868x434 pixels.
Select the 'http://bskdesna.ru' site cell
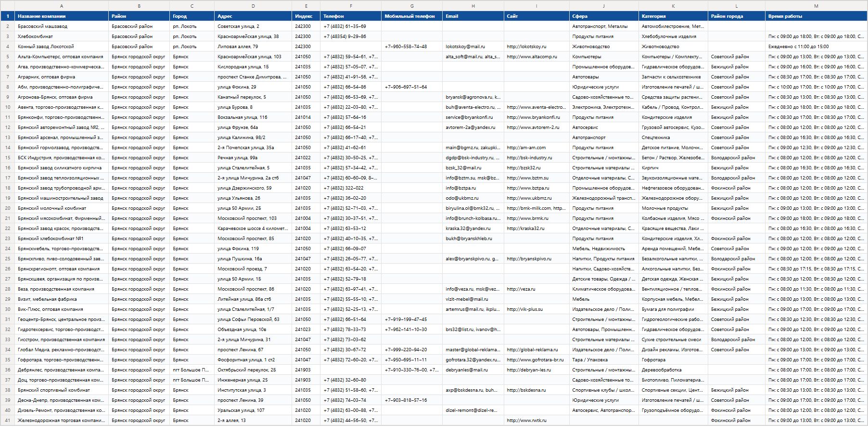[x=536, y=390]
